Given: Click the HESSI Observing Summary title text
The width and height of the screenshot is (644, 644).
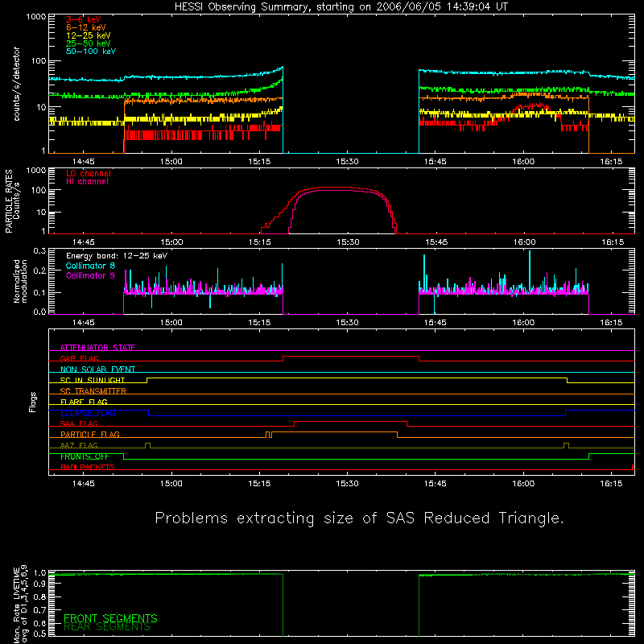Looking at the screenshot, I should tap(341, 7).
